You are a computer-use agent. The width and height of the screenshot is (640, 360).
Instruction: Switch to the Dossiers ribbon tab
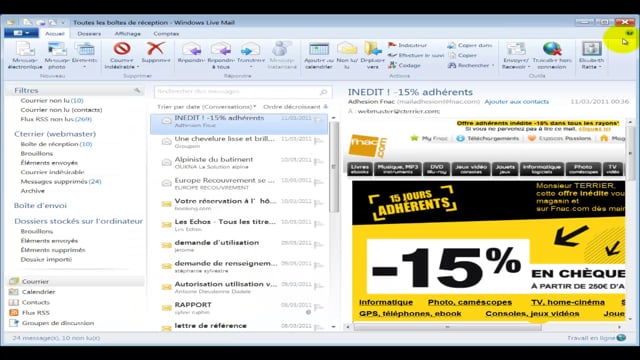click(x=89, y=33)
